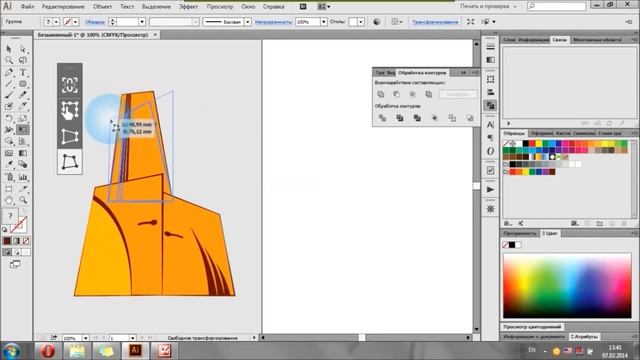Viewport: 640px width, 360px height.
Task: Open Illustrator icon in Windows taskbar
Action: click(135, 351)
